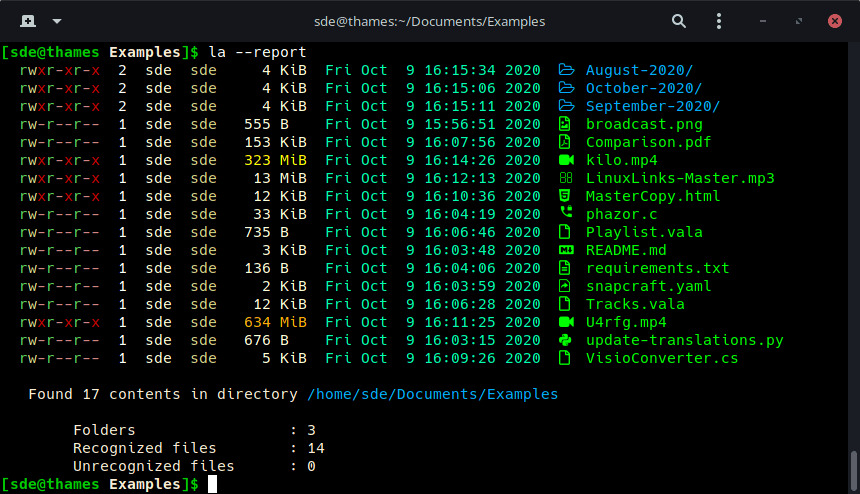Click the markdown icon beside README.md
The image size is (860, 494).
point(565,250)
